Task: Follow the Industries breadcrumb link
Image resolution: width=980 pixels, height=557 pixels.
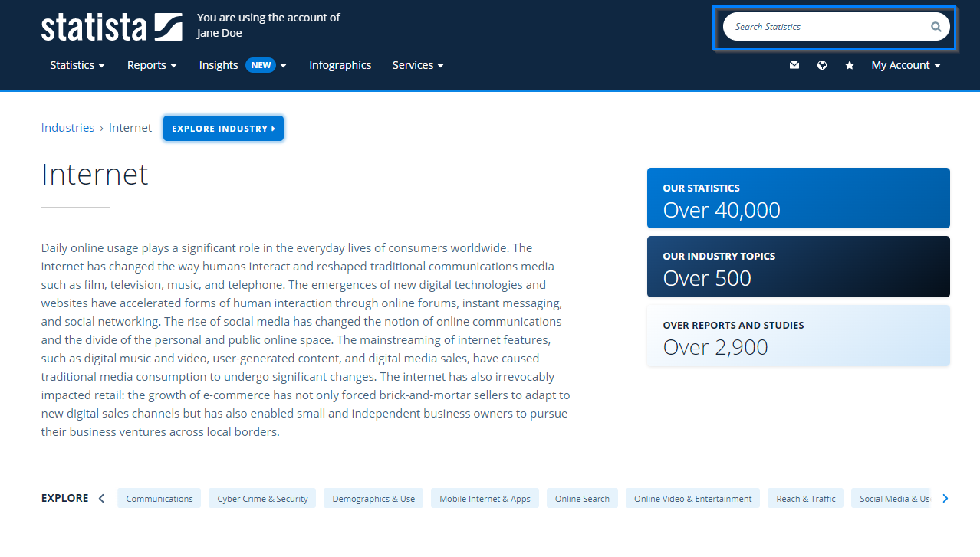Action: tap(67, 128)
